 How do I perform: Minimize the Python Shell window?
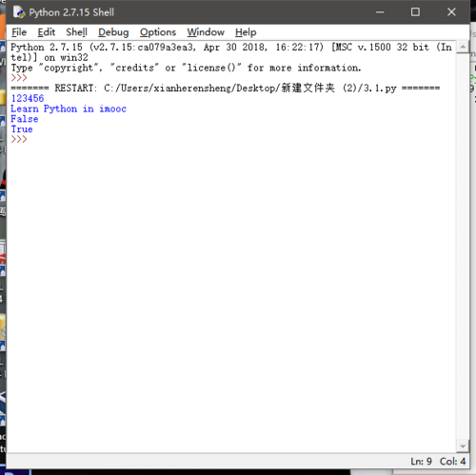click(380, 12)
